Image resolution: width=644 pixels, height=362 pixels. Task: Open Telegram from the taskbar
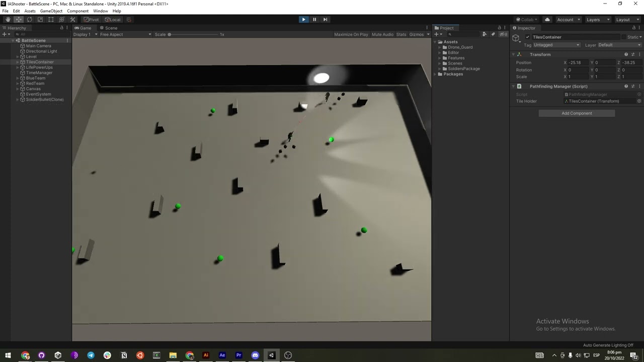(x=91, y=355)
